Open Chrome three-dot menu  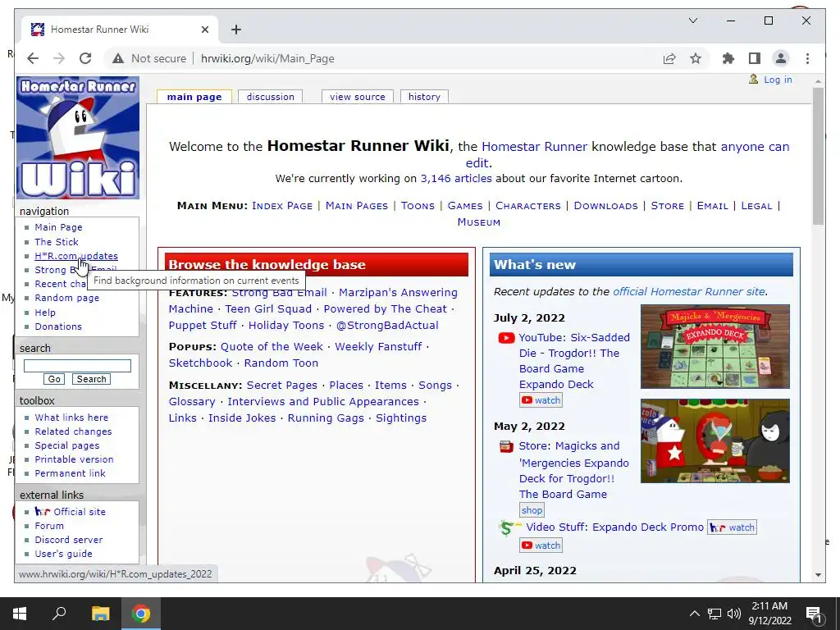point(807,58)
